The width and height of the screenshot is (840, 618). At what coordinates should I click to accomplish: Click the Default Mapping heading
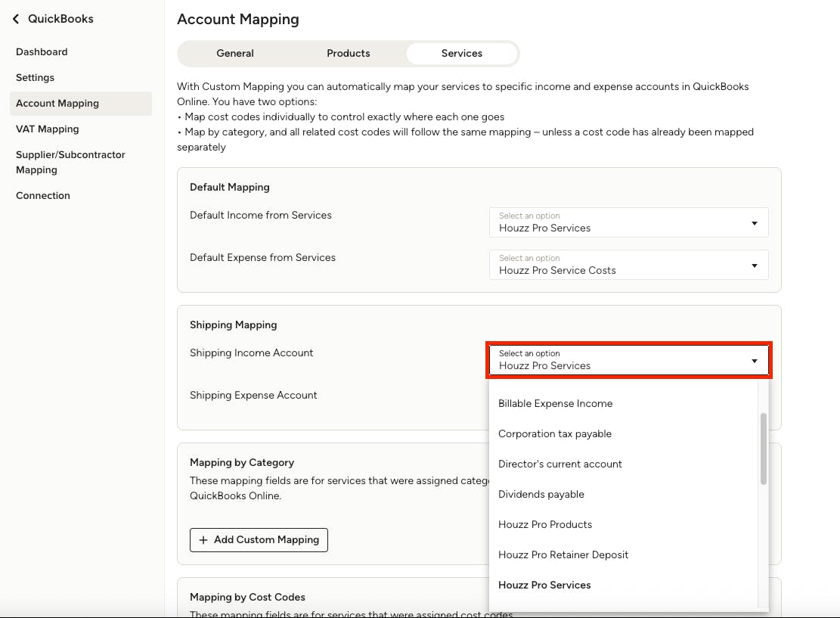pyautogui.click(x=229, y=187)
